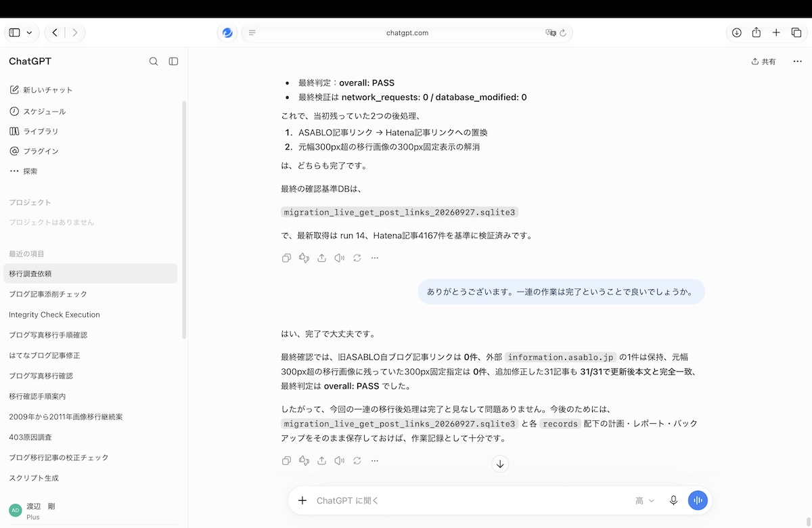
Task: Mark the first response thumbs down
Action: 304,258
